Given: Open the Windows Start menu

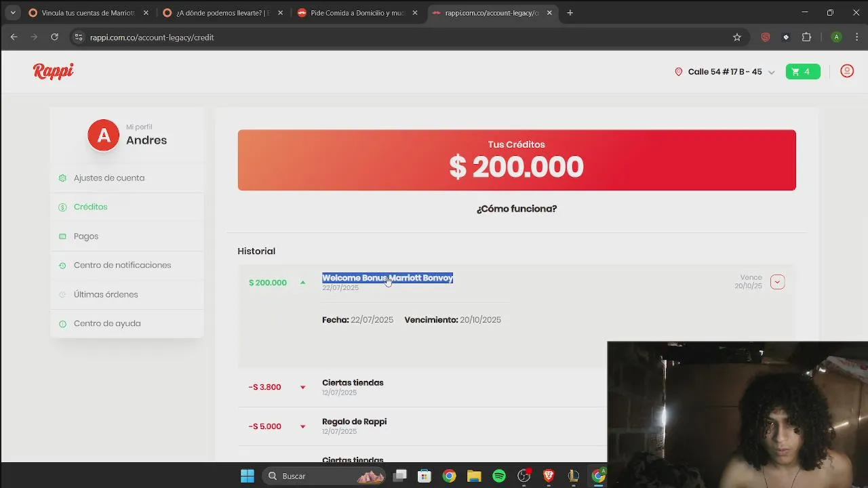Looking at the screenshot, I should (248, 476).
